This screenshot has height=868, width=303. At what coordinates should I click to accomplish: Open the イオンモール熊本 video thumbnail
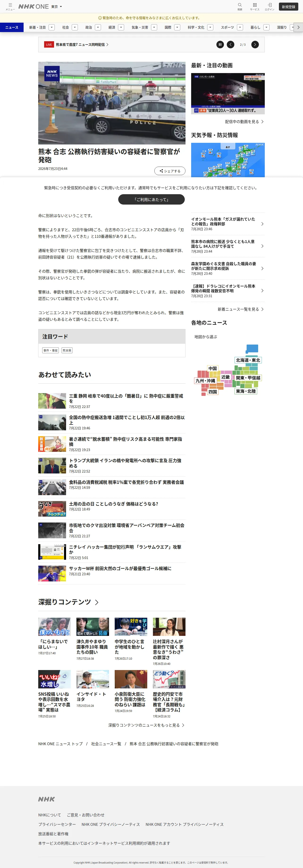coord(228,93)
